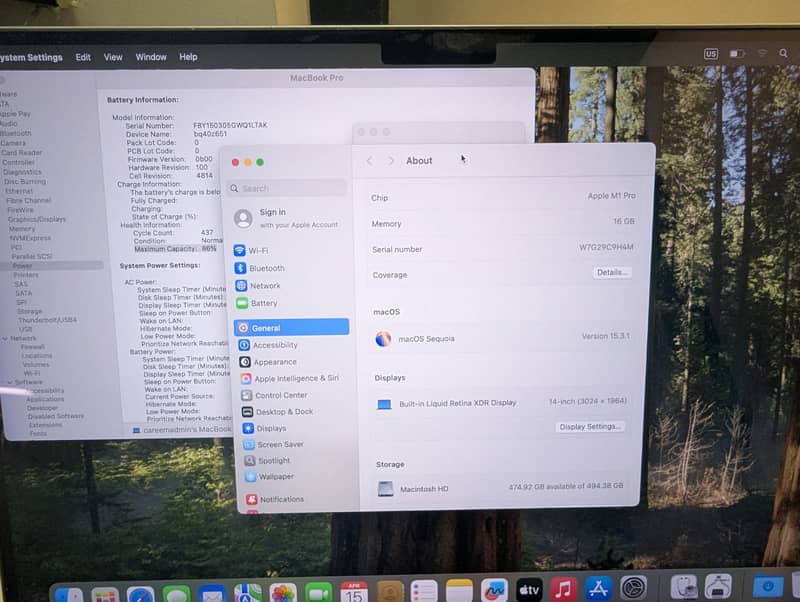Image resolution: width=800 pixels, height=602 pixels.
Task: Launch Safari from the Dock
Action: pos(141,594)
